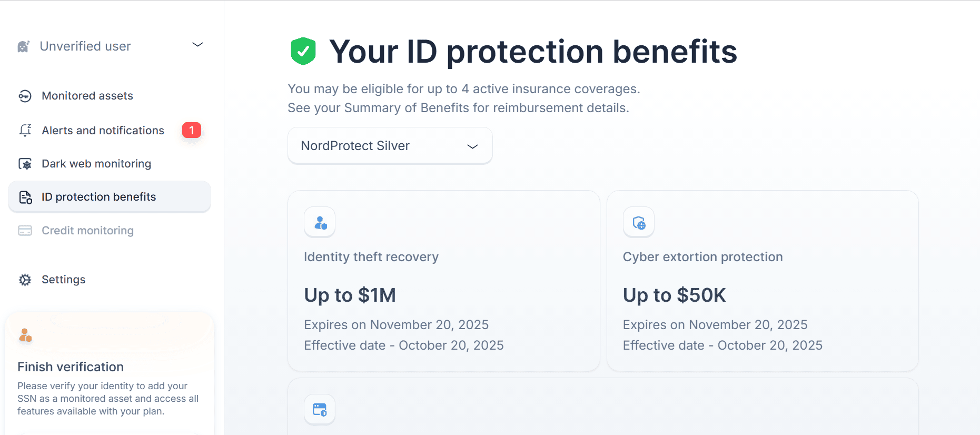Open the Identity theft recovery card

(x=443, y=280)
